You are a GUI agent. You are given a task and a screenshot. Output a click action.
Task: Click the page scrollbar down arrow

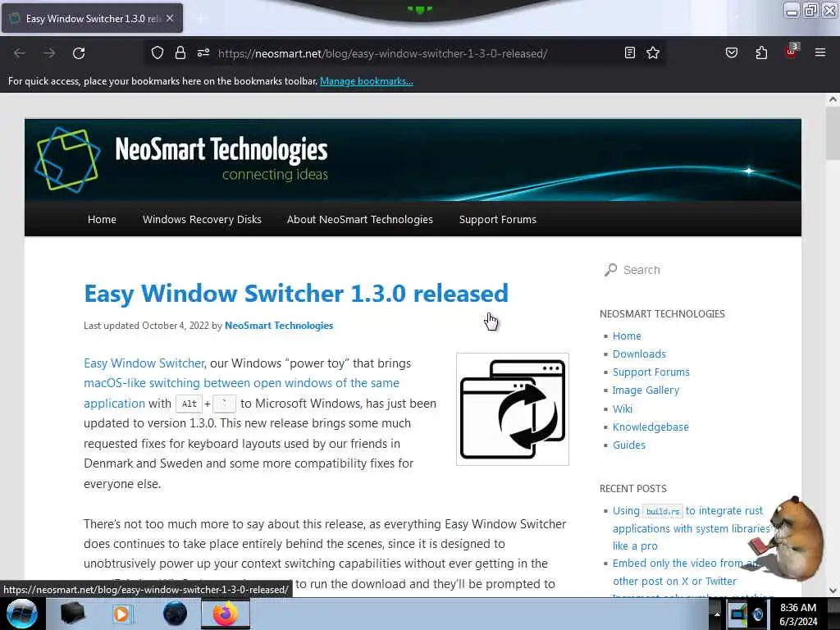click(832, 591)
